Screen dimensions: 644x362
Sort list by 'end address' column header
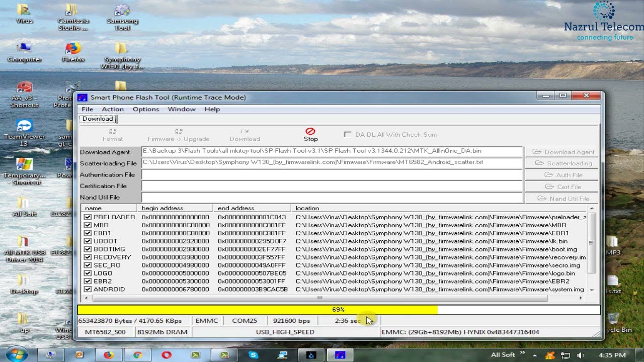click(252, 208)
